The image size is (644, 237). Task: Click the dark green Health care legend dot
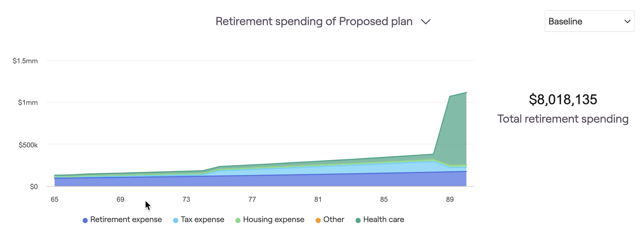pos(358,220)
